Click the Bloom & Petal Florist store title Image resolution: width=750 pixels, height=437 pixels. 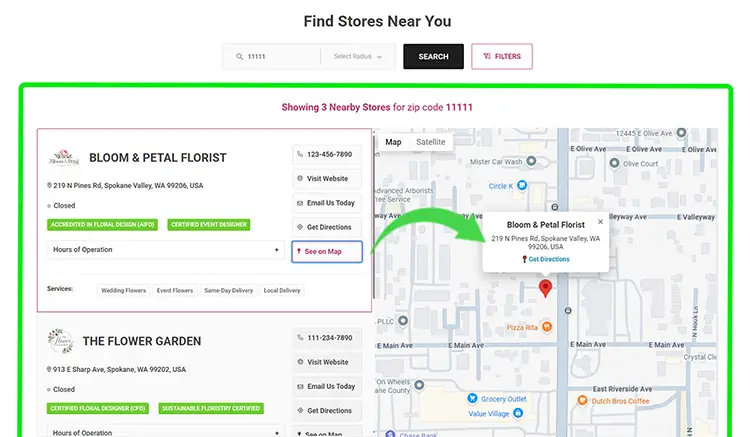tap(158, 158)
